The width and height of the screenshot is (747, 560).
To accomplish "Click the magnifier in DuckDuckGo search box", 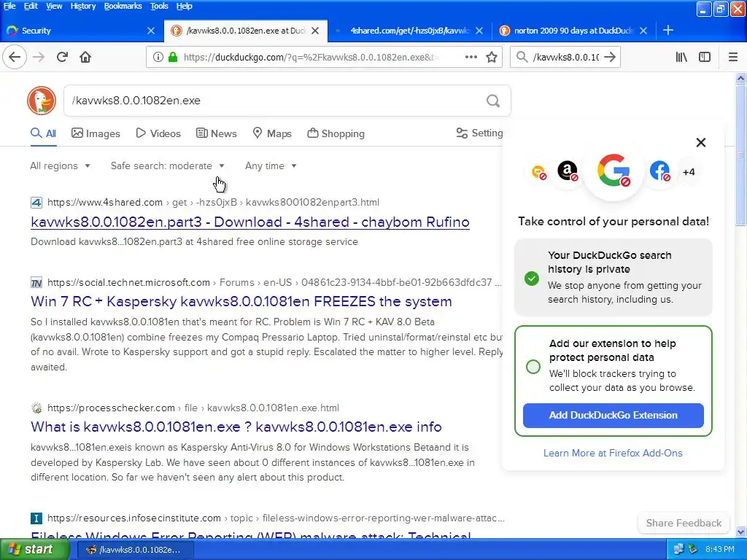I will [x=493, y=101].
